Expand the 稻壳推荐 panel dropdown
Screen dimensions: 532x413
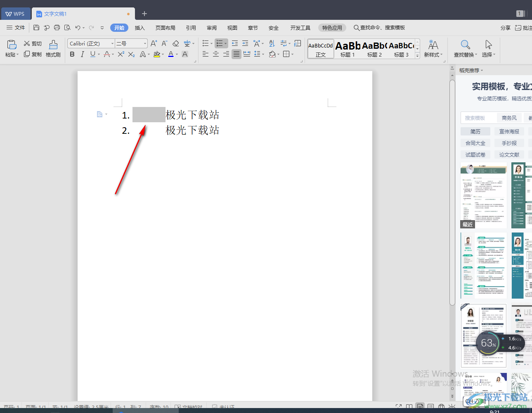pos(482,70)
